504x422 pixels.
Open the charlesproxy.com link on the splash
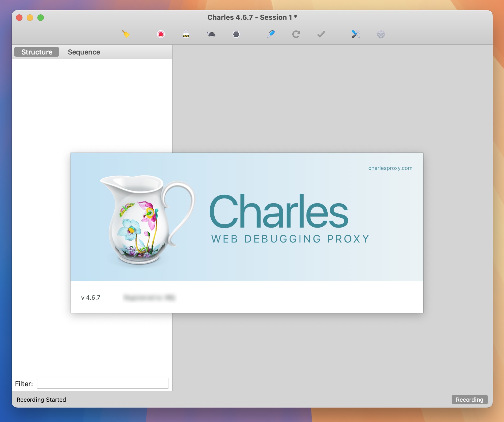coord(390,168)
